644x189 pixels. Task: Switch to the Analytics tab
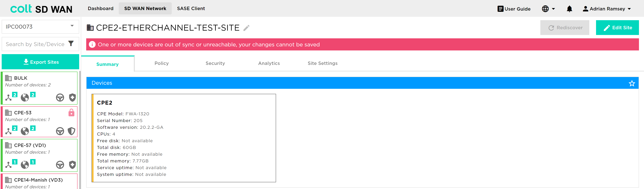point(269,63)
